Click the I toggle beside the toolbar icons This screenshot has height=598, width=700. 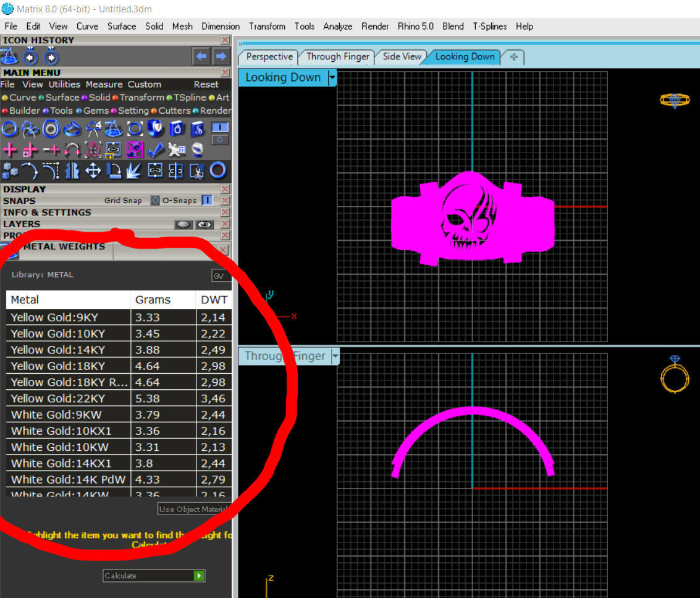tap(220, 127)
